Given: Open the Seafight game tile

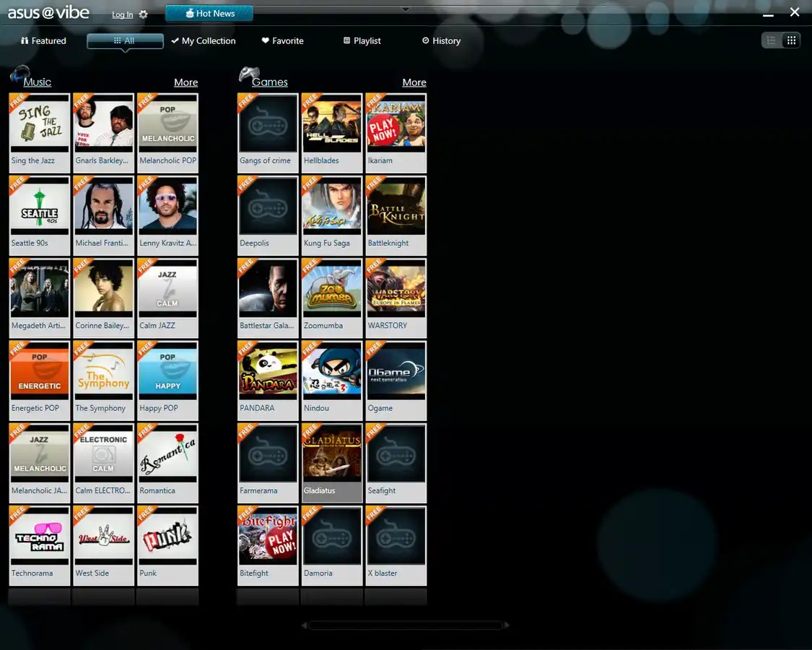Looking at the screenshot, I should (396, 462).
